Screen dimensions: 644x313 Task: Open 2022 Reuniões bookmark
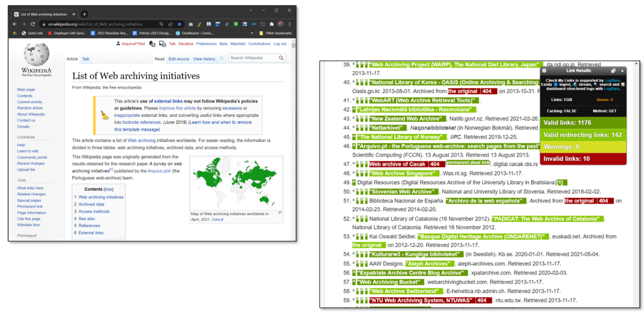pyautogui.click(x=109, y=33)
